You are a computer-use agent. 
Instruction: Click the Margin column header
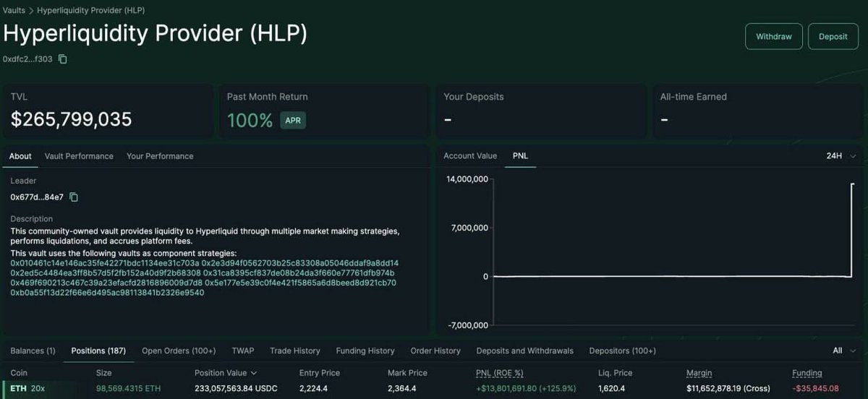tap(699, 373)
